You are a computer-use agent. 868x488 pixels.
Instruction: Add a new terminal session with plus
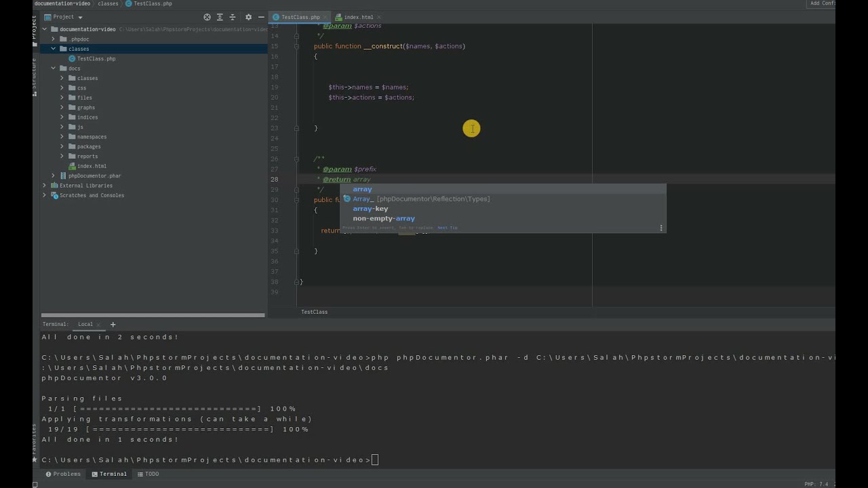[x=113, y=324]
